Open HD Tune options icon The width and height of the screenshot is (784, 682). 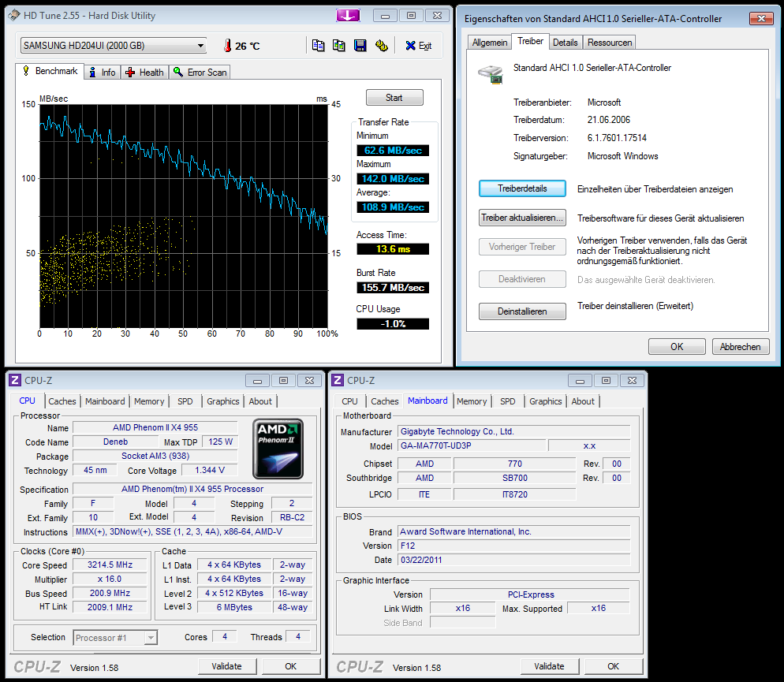pyautogui.click(x=382, y=46)
